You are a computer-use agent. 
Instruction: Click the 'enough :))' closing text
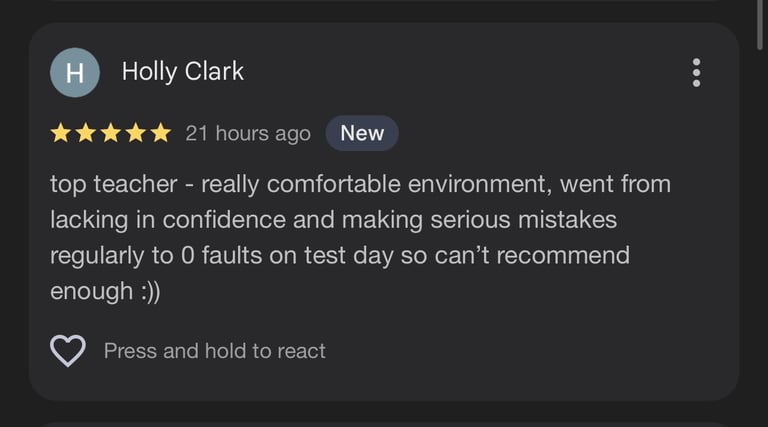(105, 291)
